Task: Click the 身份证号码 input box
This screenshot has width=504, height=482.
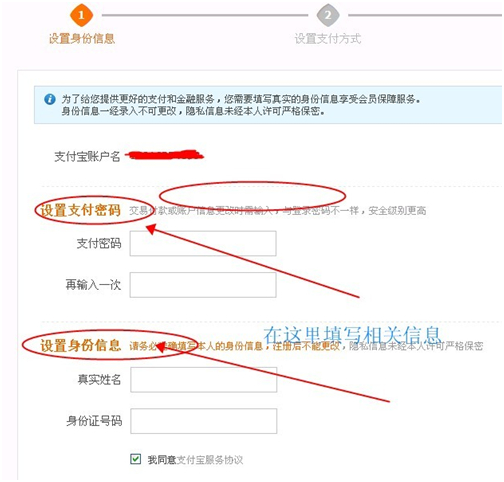Action: 204,421
